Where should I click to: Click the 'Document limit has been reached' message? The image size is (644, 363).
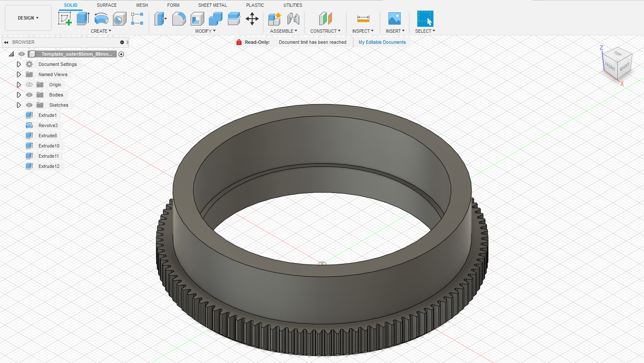312,42
